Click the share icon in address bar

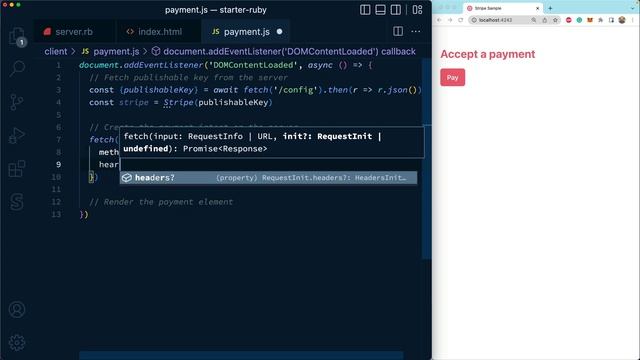[x=544, y=20]
